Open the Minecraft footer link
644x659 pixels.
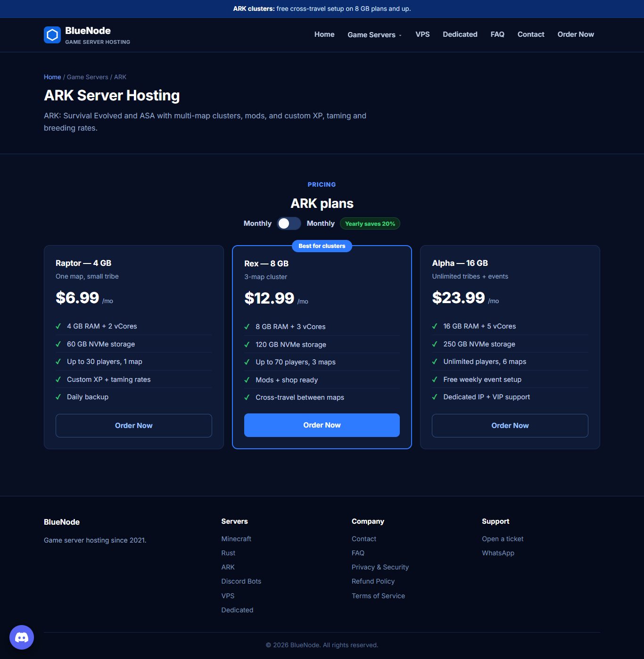pos(236,539)
